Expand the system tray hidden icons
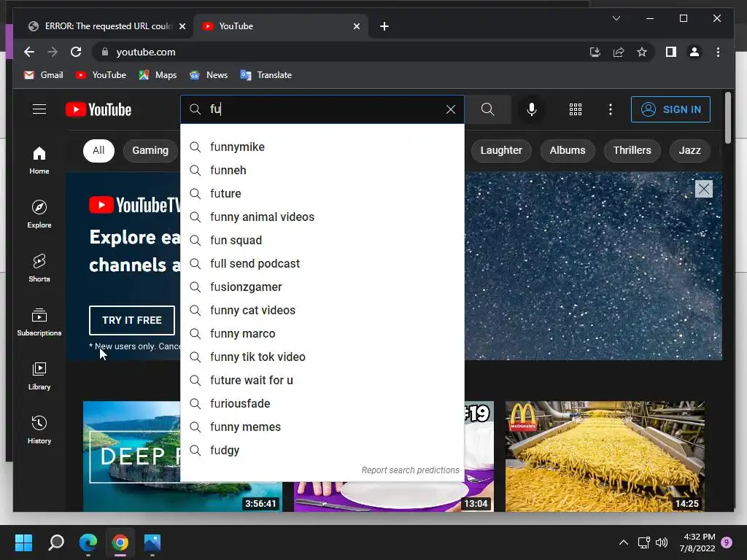The width and height of the screenshot is (747, 560). click(623, 542)
